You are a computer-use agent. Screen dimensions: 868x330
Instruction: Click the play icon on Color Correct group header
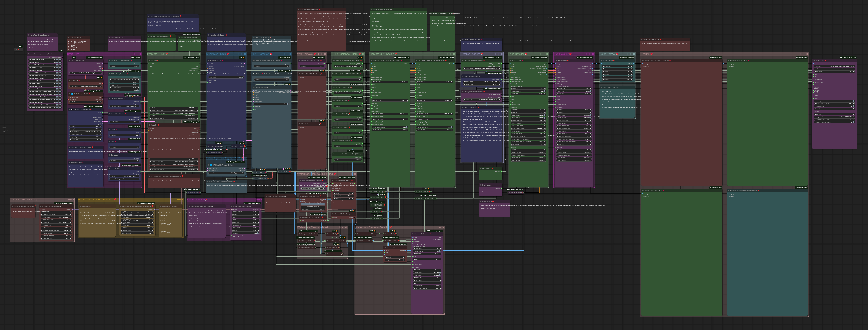(628, 54)
